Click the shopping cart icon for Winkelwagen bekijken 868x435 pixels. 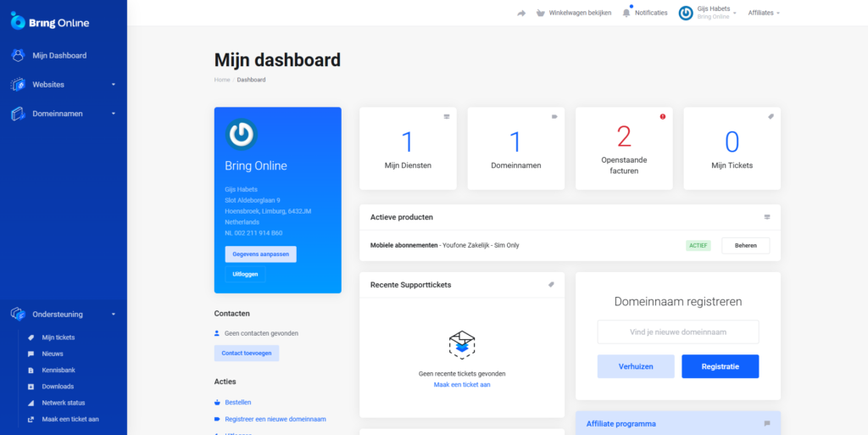click(x=541, y=13)
